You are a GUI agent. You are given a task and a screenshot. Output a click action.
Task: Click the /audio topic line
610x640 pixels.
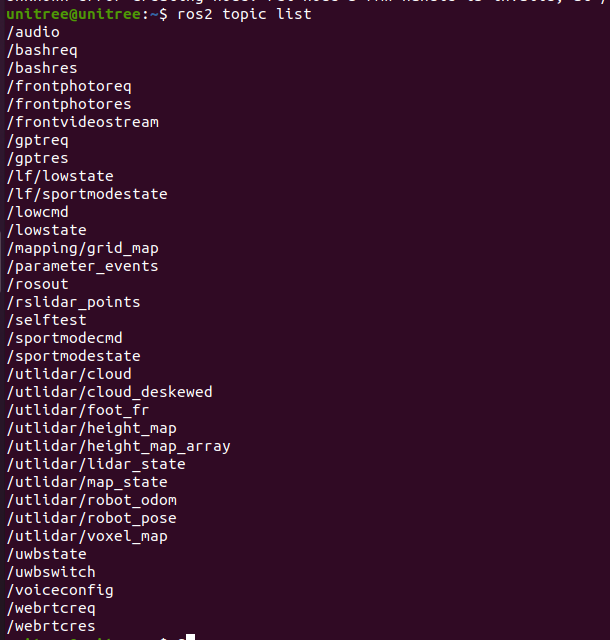33,32
